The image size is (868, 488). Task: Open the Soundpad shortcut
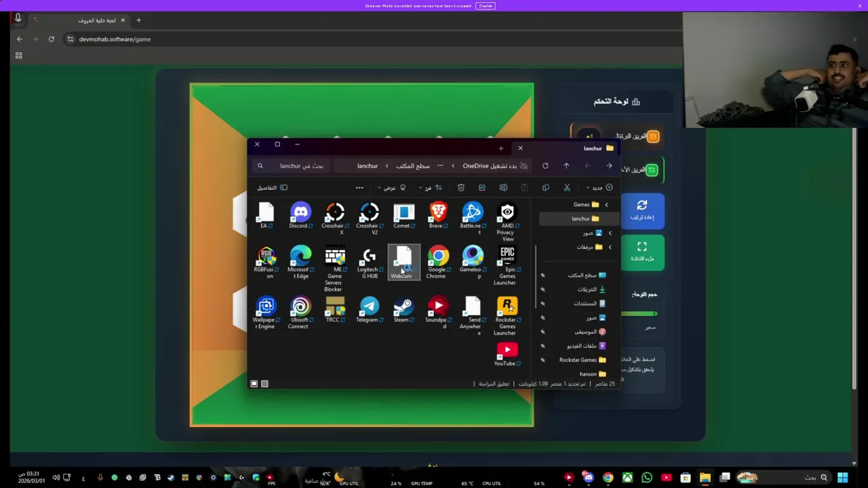coord(438,313)
